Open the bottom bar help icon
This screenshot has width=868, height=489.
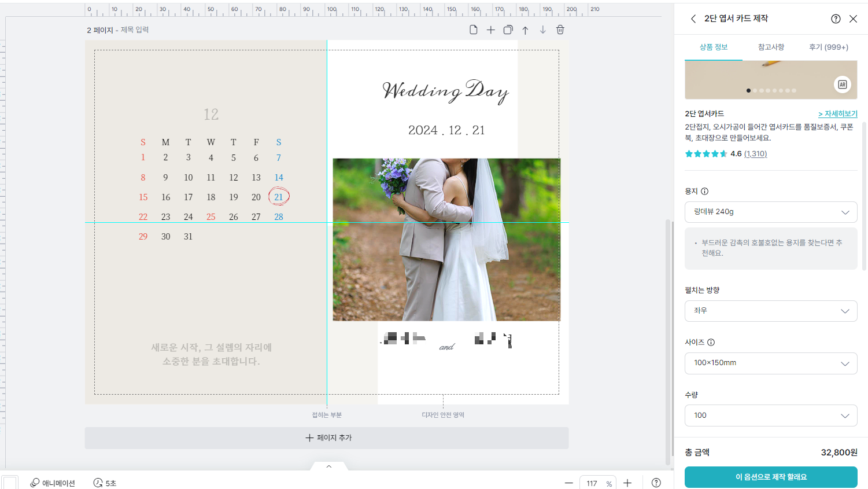point(656,483)
